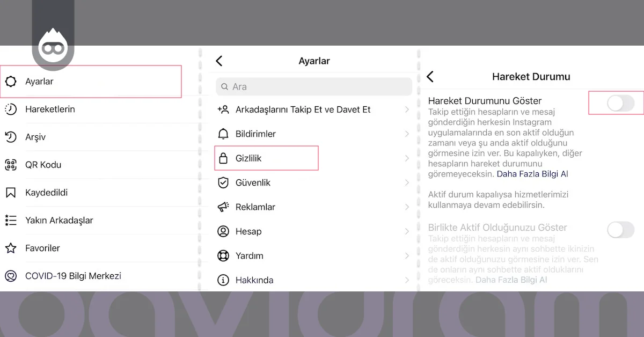
Task: Click the Ayarlar gear icon
Action: tap(11, 82)
